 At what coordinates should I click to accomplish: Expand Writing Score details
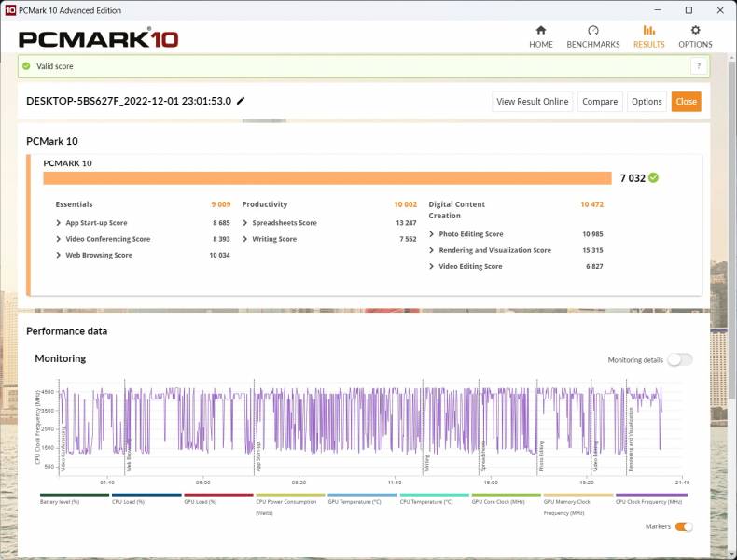coord(244,239)
